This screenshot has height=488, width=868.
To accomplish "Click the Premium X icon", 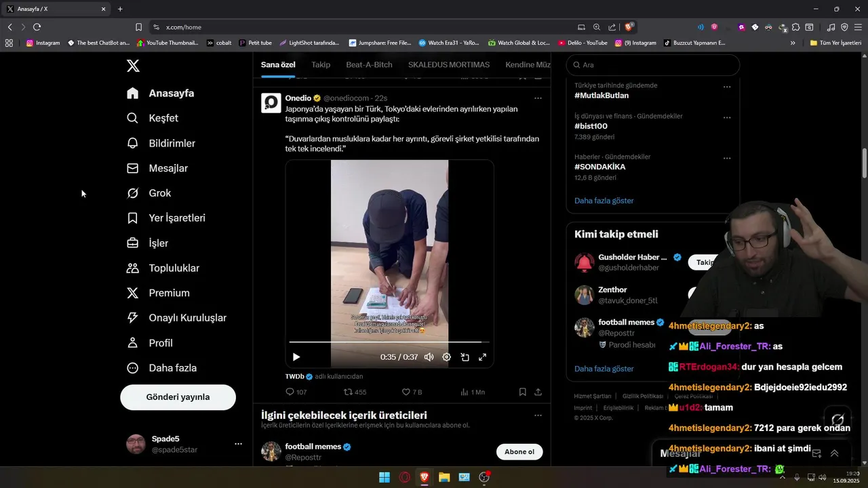I will point(133,293).
